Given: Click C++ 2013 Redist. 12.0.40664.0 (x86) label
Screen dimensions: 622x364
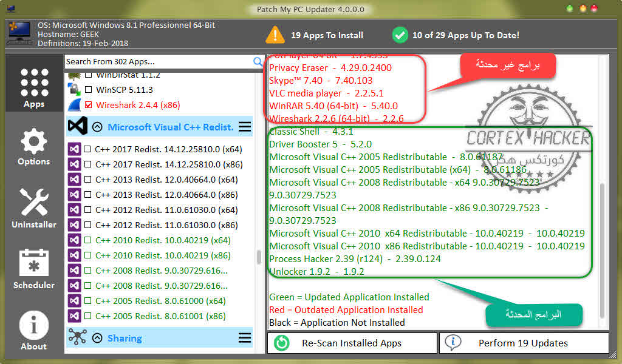Looking at the screenshot, I should pyautogui.click(x=166, y=195).
